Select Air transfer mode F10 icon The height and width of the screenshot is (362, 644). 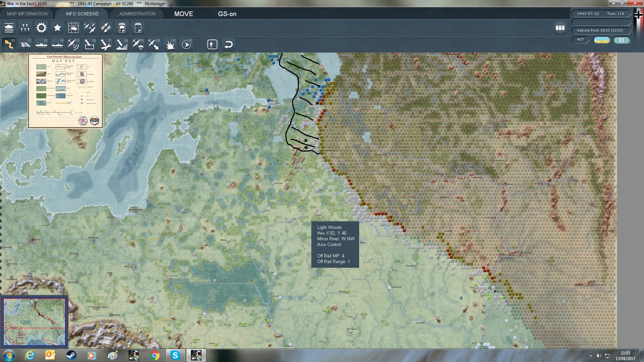click(x=154, y=44)
